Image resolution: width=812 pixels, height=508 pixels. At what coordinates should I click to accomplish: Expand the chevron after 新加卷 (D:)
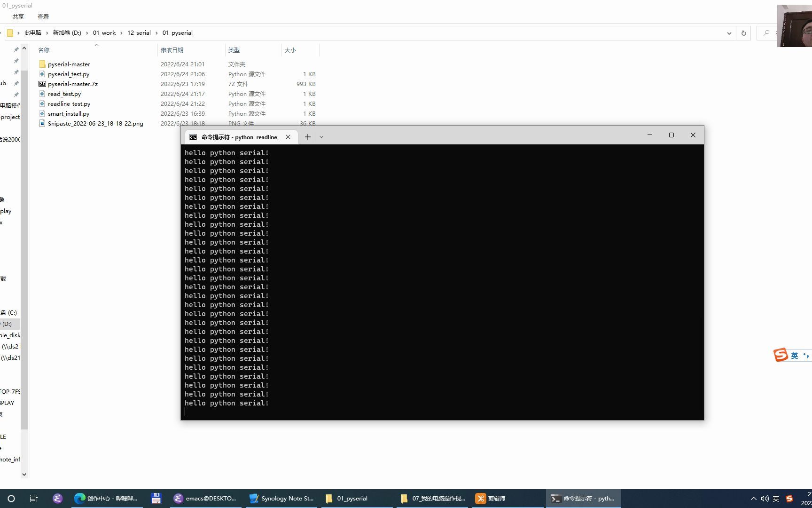click(x=87, y=33)
